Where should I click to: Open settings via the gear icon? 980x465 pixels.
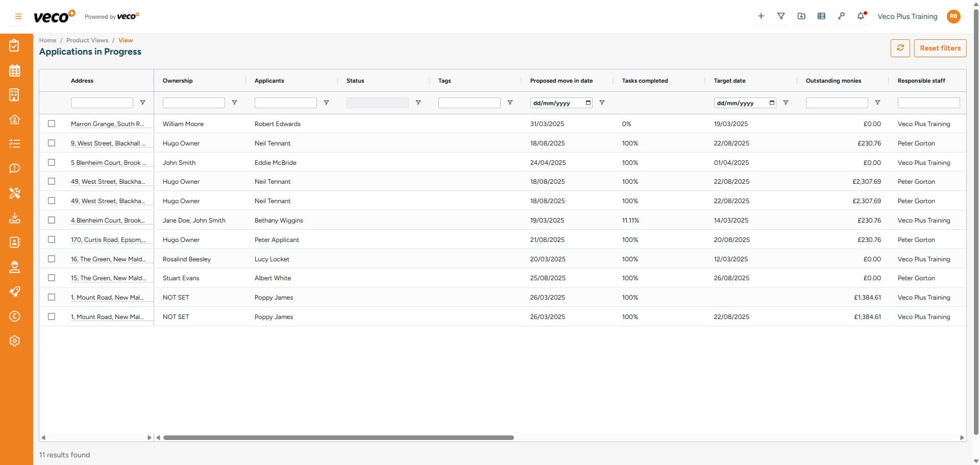pos(15,340)
